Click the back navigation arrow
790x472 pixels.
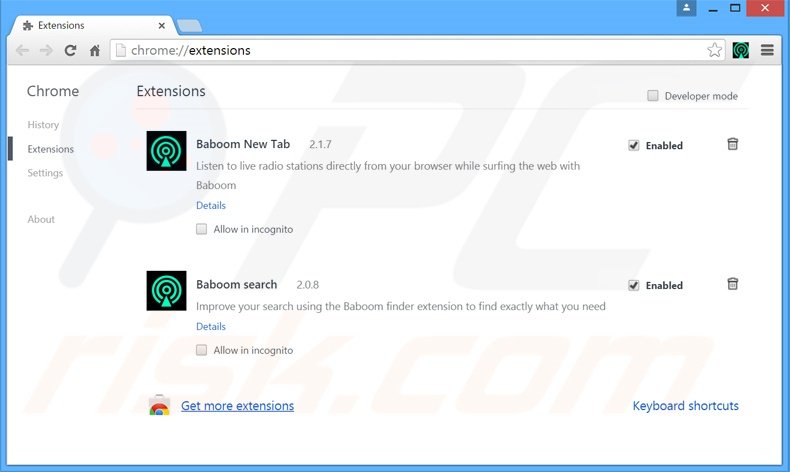(x=22, y=50)
